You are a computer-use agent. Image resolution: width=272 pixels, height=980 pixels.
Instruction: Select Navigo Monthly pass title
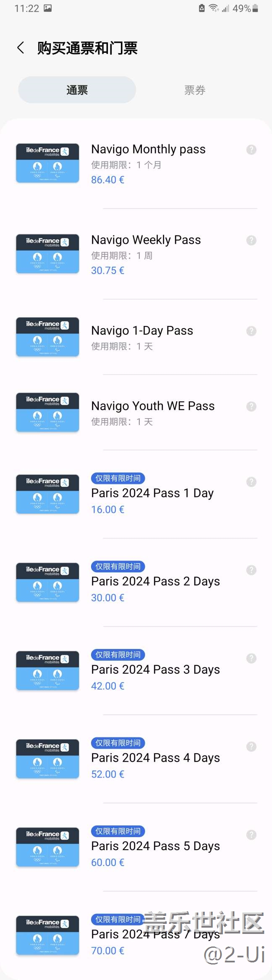pos(148,149)
